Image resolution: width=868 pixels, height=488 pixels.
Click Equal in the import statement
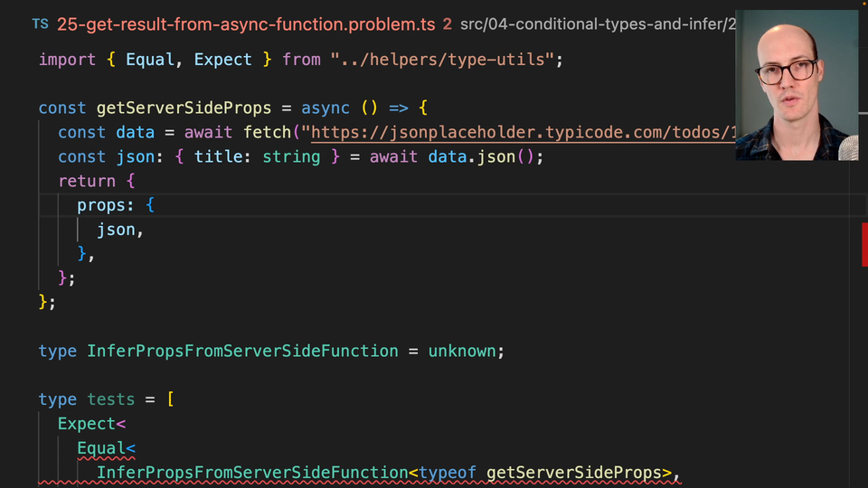coord(149,60)
